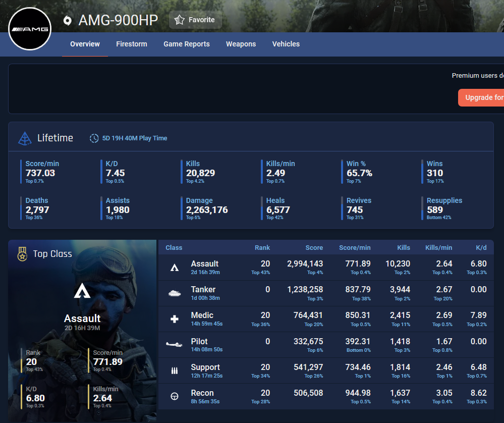Sort by the Kills/min column header in table
Screen dimensions: 504x423
[439, 248]
